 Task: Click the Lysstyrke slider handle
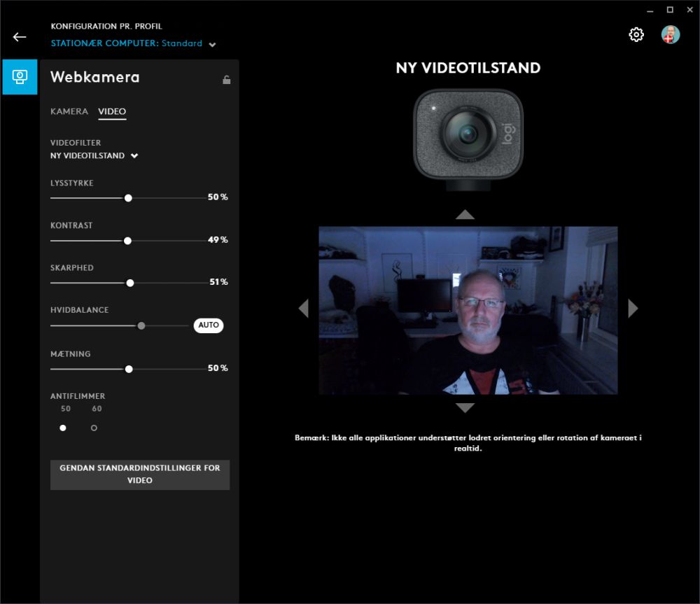point(128,198)
